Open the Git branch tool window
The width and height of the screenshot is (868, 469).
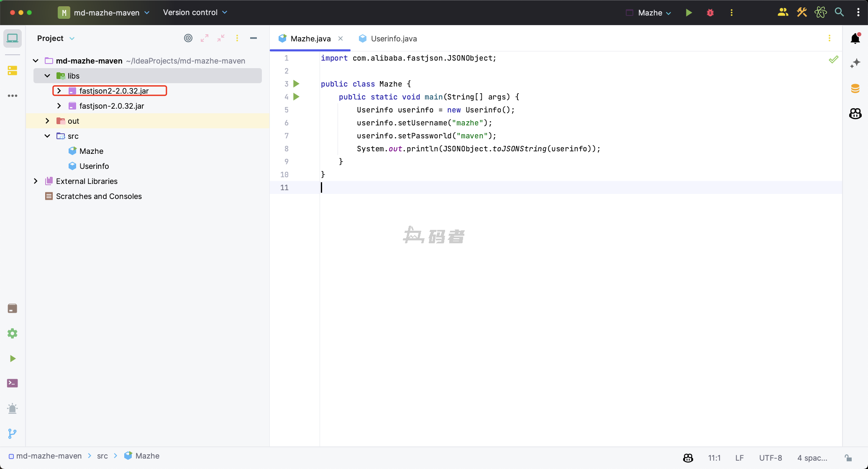tap(13, 433)
